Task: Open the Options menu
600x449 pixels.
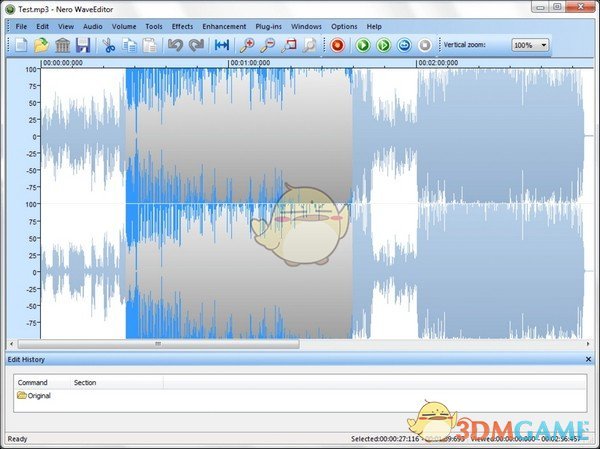Action: [x=344, y=26]
